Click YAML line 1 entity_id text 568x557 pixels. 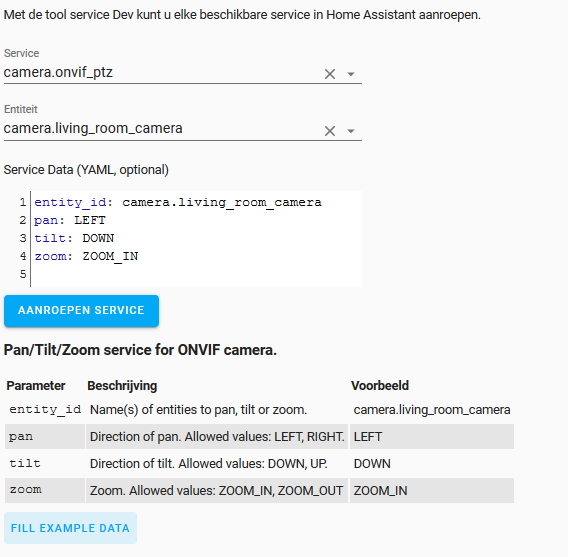point(178,202)
